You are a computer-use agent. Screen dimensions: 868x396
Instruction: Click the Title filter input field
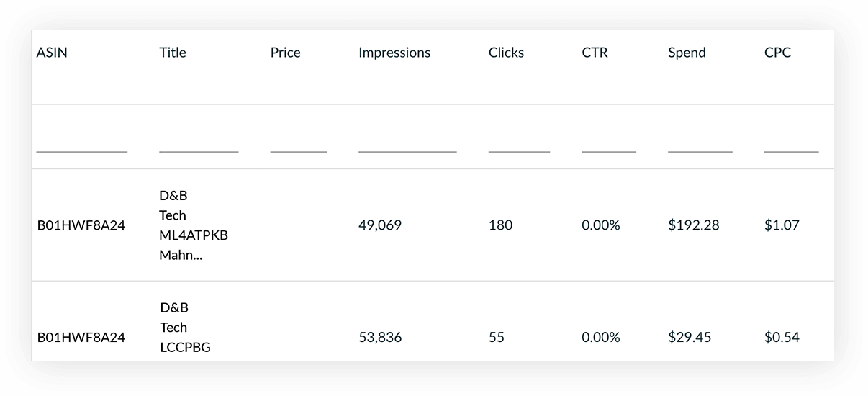point(199,143)
